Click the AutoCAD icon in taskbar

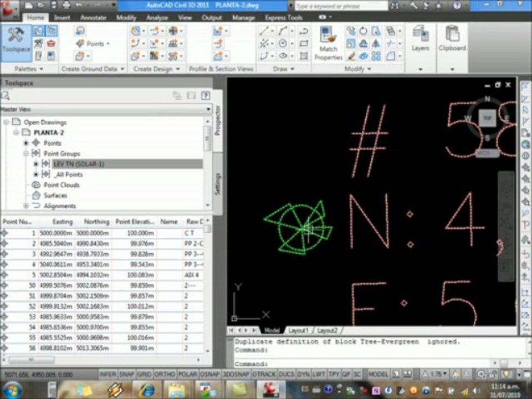[x=270, y=390]
